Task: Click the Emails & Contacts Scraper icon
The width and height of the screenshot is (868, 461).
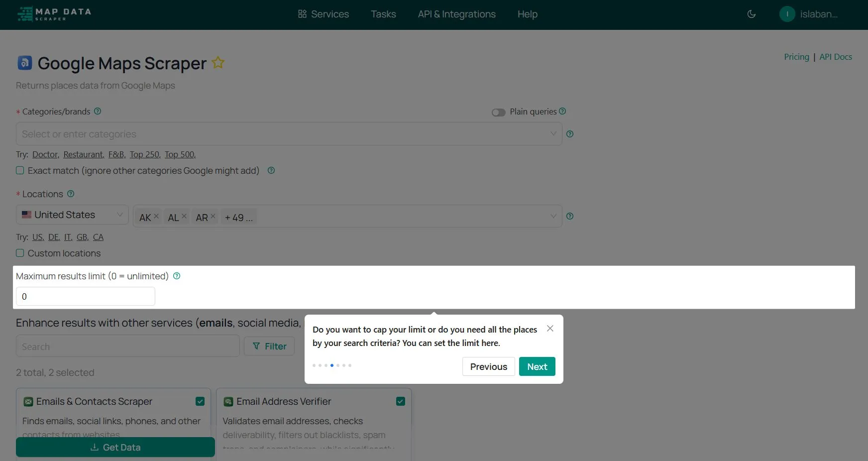Action: 28,401
